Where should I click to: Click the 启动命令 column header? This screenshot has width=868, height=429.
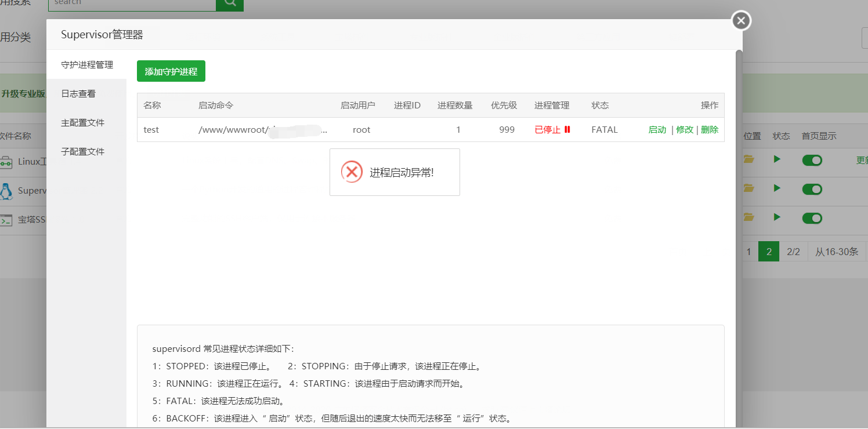[216, 106]
